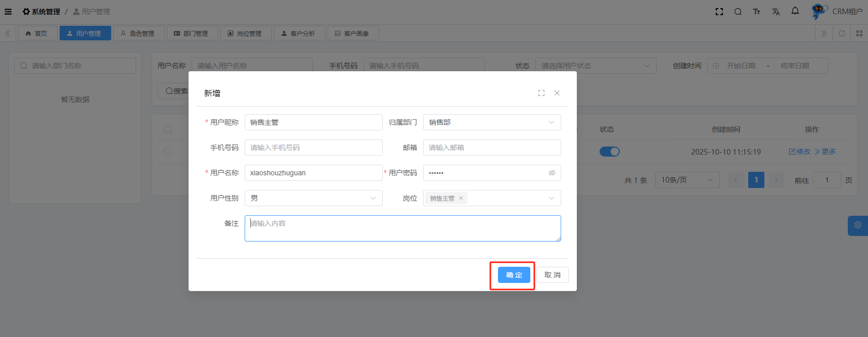Switch to the 角色管理 tab
Viewport: 868px width, 337px height.
click(139, 33)
